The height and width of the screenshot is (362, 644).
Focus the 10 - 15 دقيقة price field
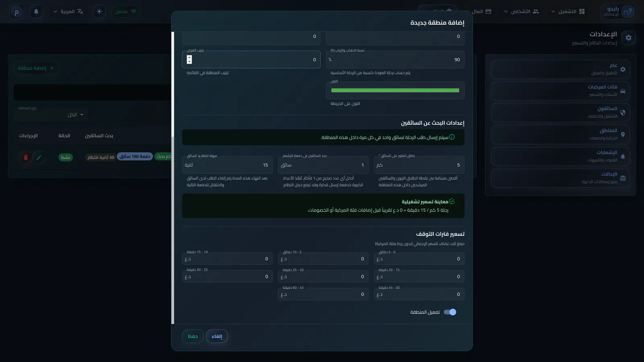pos(227,259)
